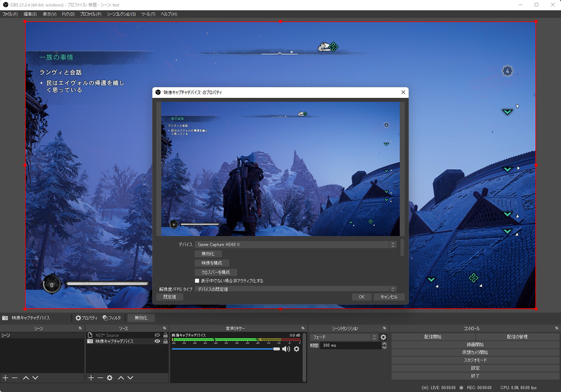561x392 pixels.
Task: Click 仮想カメラ開始 button
Action: pyautogui.click(x=476, y=353)
